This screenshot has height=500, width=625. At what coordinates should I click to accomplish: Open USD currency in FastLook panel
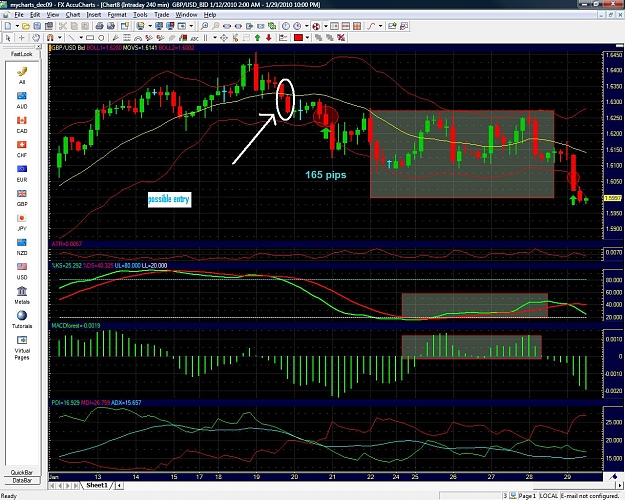(22, 271)
